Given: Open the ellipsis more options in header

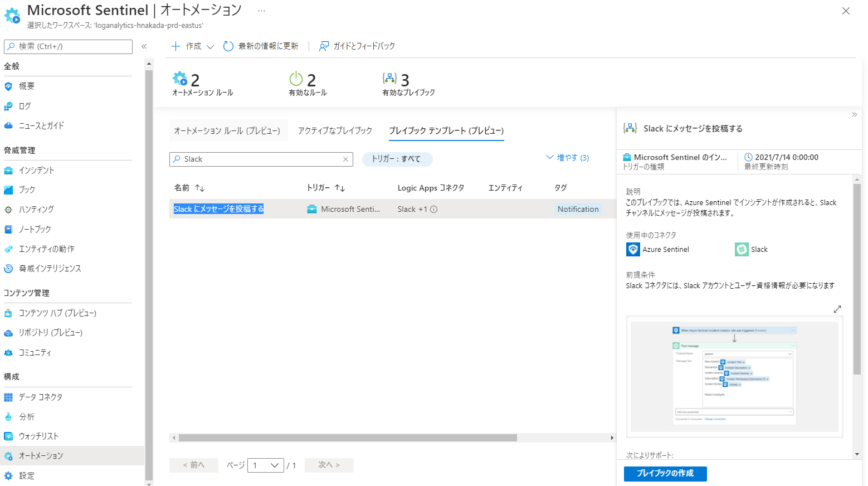Looking at the screenshot, I should coord(261,11).
